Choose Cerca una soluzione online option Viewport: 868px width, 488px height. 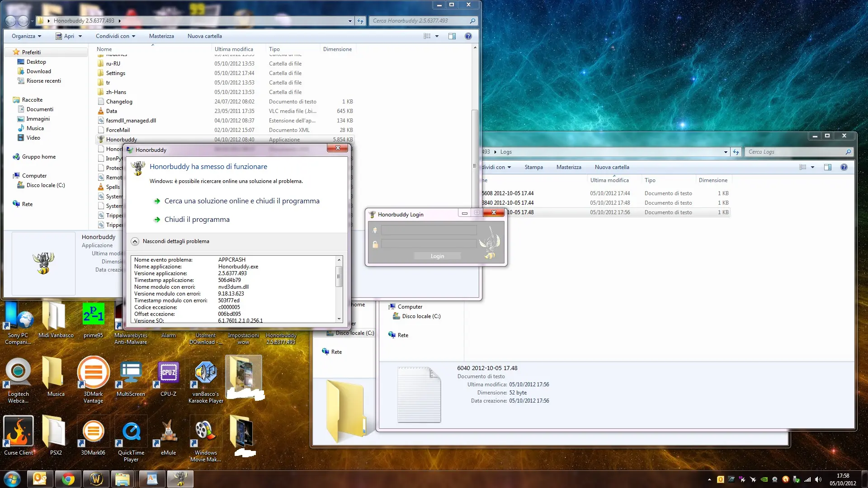coord(242,201)
